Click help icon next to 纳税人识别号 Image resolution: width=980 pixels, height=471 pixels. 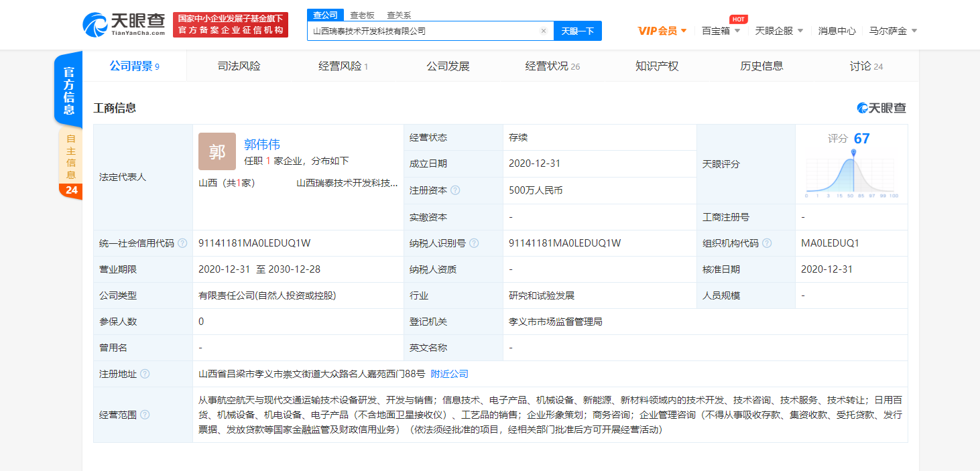pos(474,243)
